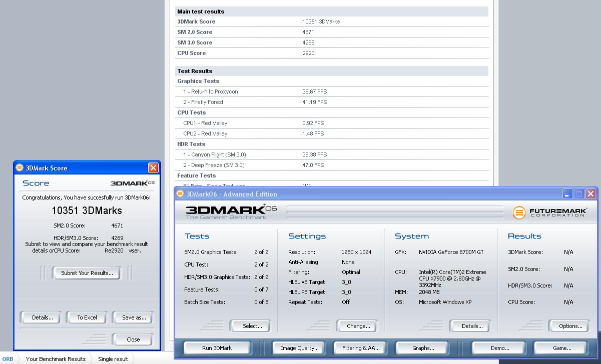Click Details in the 3DMark Score dialog
601x364 pixels.
43,317
